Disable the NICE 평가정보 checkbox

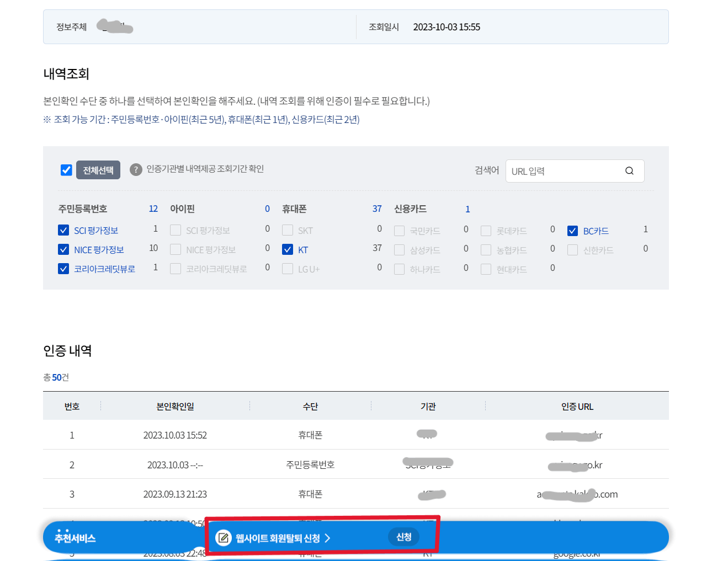(x=63, y=249)
